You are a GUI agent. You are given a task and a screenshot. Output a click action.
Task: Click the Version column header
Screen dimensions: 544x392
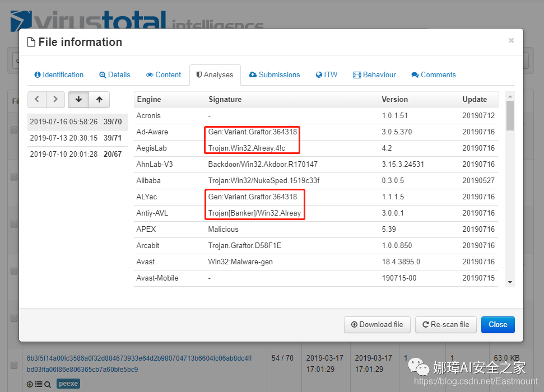click(x=395, y=100)
